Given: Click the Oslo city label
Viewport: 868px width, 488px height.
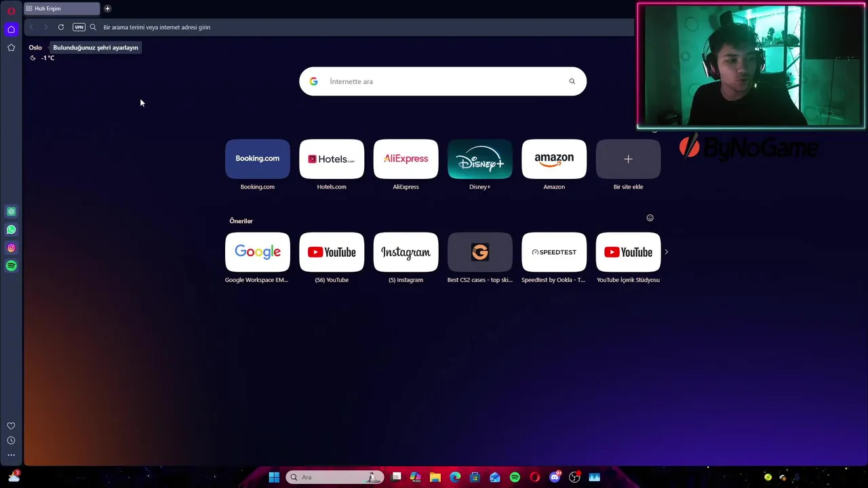Looking at the screenshot, I should click(x=35, y=47).
